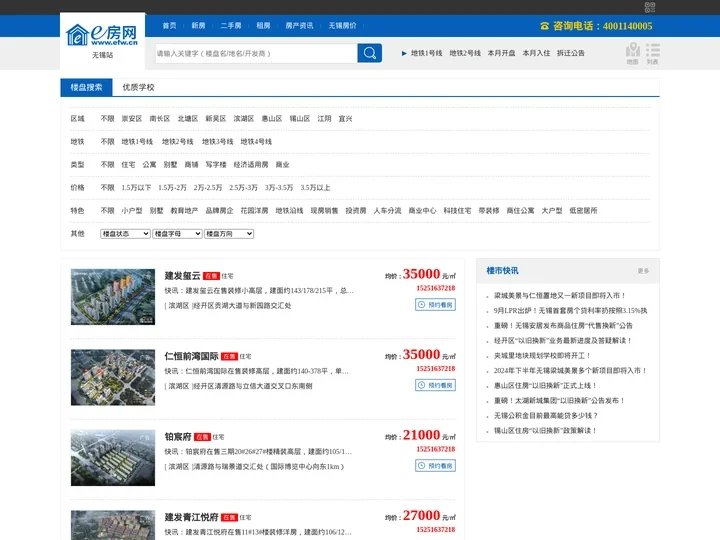
Task: Filter feature by 低密居所
Action: click(583, 210)
